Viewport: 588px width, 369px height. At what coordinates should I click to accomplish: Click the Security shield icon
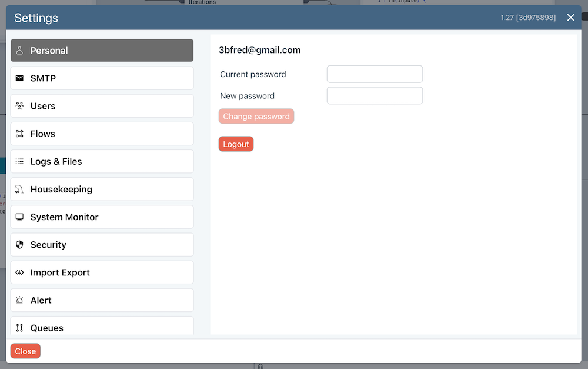19,245
